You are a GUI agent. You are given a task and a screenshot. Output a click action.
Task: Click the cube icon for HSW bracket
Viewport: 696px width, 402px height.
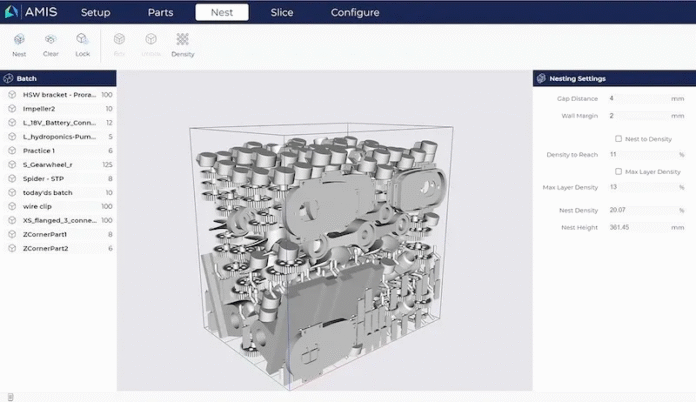click(x=12, y=95)
